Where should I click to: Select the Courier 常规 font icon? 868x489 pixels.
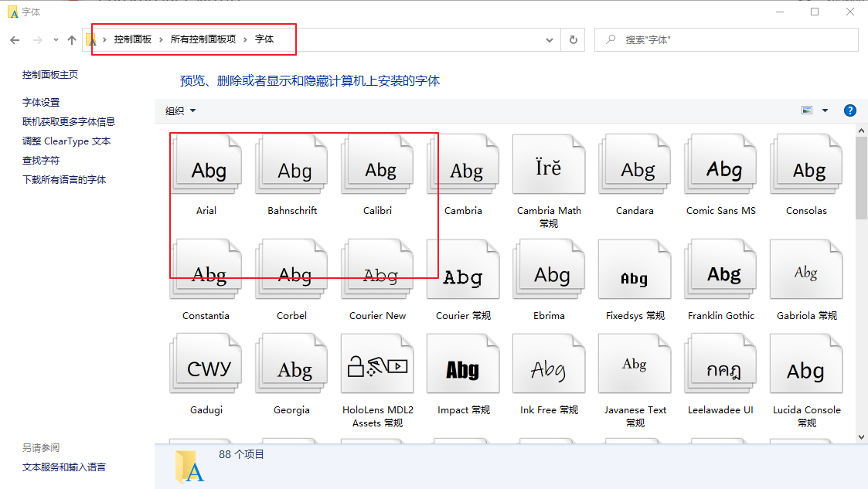(x=463, y=270)
